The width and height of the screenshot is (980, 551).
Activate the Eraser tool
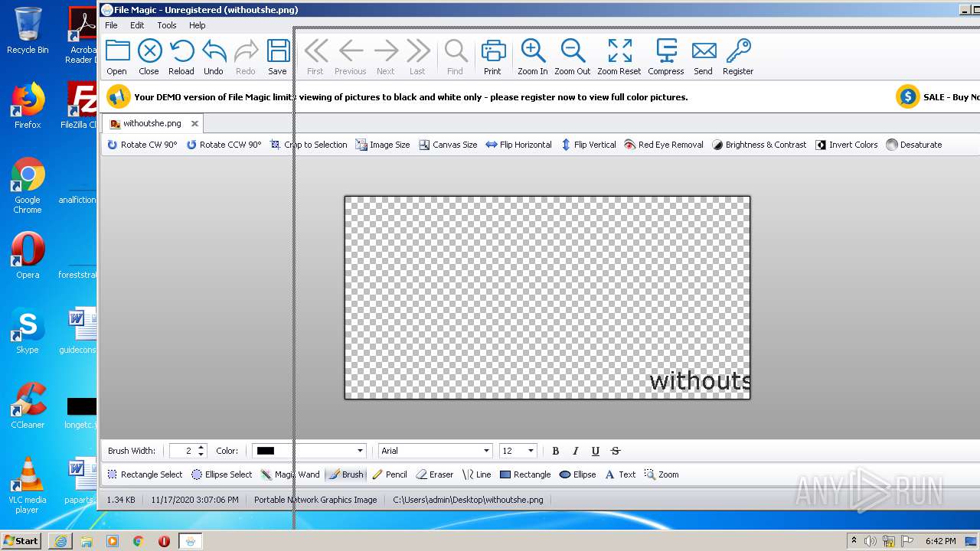[x=435, y=474]
